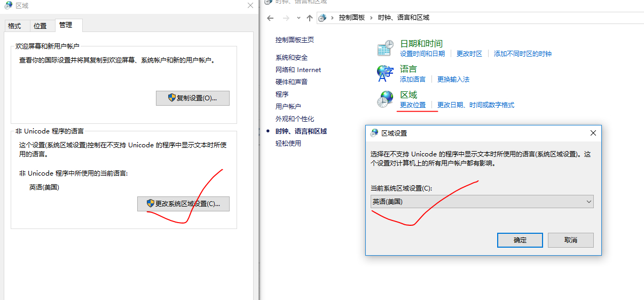The width and height of the screenshot is (644, 300).
Task: Confirm with the 确定 button
Action: coord(520,240)
